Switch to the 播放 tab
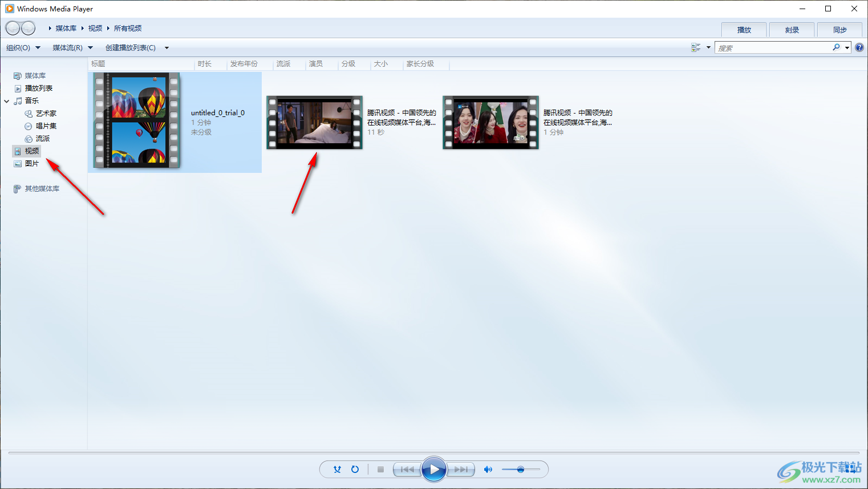The width and height of the screenshot is (868, 489). pyautogui.click(x=744, y=30)
